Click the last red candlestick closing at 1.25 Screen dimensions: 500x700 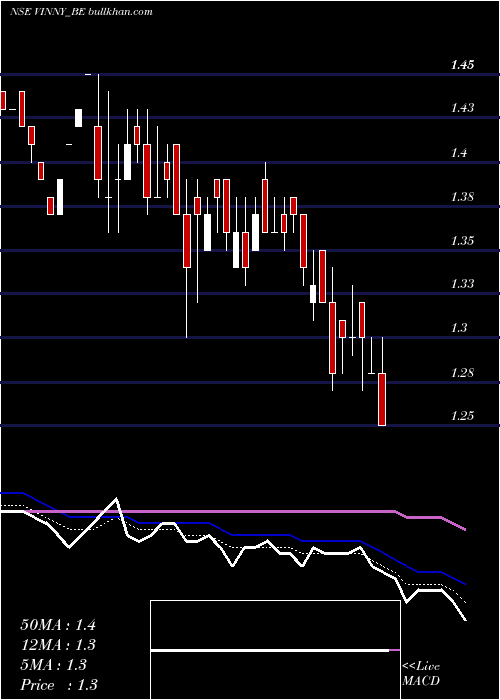[x=382, y=399]
